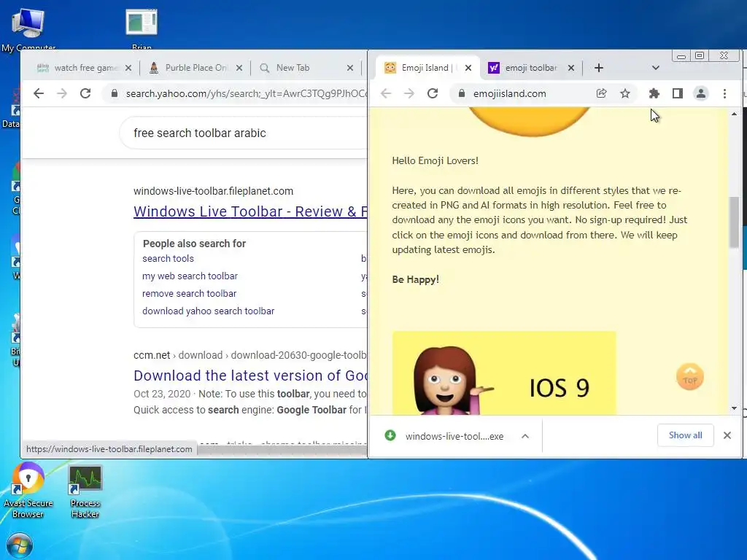Click the vertical scrollbar thumb on Emoji Island
Viewport: 747px width, 560px height.
(734, 222)
